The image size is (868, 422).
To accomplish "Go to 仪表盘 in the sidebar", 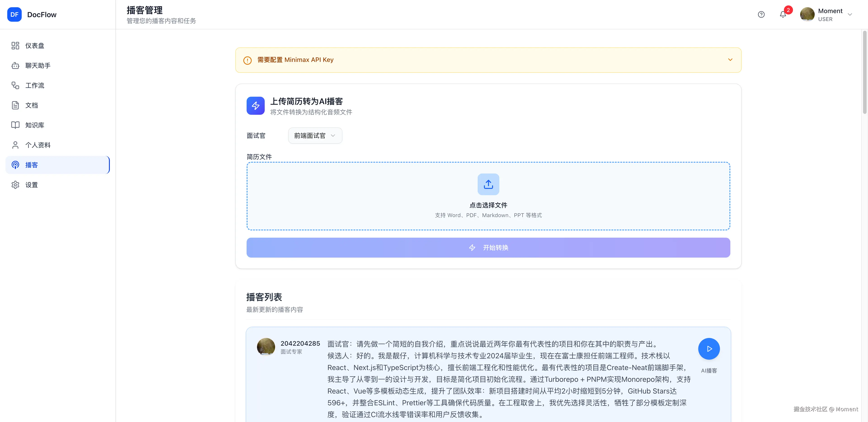I will click(x=35, y=45).
